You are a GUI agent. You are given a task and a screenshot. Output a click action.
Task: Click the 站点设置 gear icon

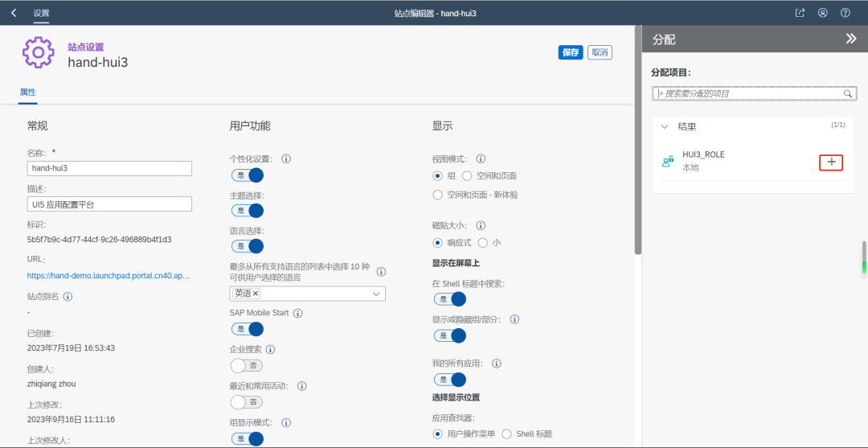point(38,52)
